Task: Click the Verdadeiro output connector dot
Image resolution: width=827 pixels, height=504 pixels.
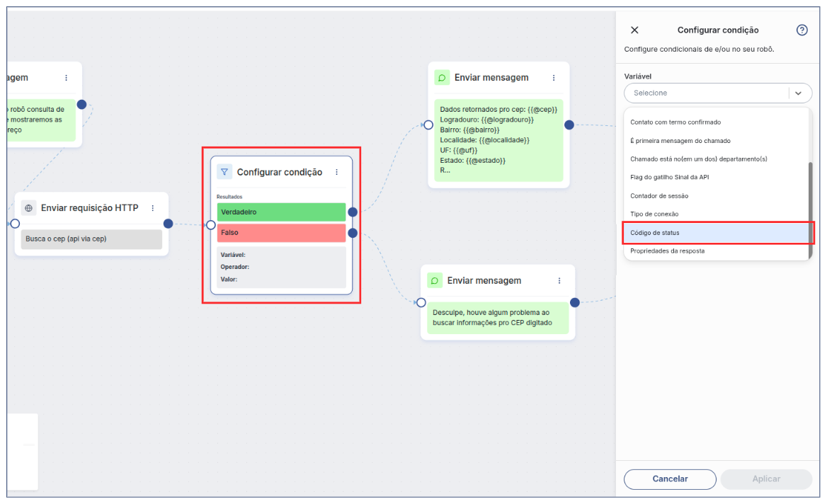Action: pyautogui.click(x=353, y=212)
